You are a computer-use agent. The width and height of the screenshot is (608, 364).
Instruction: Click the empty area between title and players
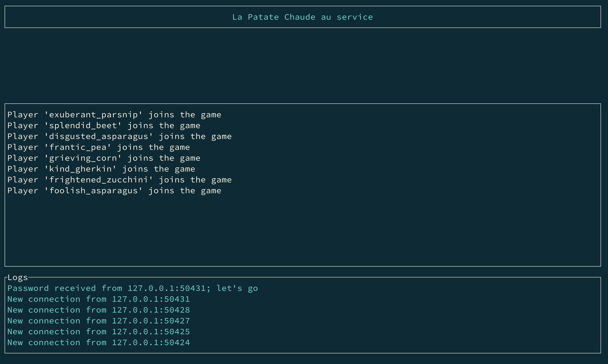[302, 66]
